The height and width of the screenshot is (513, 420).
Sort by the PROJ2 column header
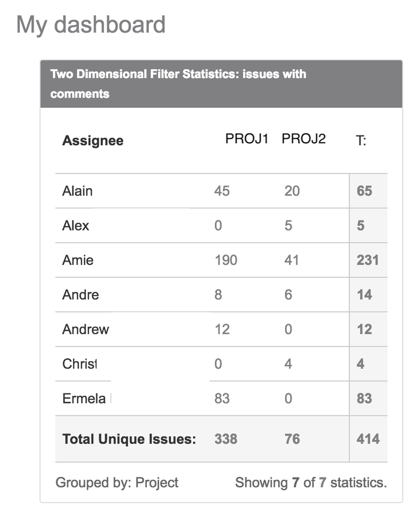(x=303, y=138)
